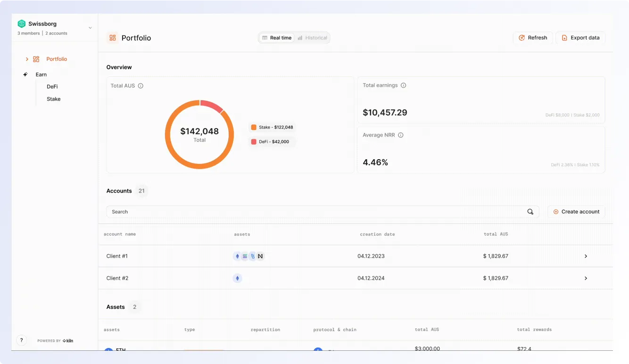Viewport: 629px width, 364px height.
Task: Click Create account button
Action: tap(576, 212)
